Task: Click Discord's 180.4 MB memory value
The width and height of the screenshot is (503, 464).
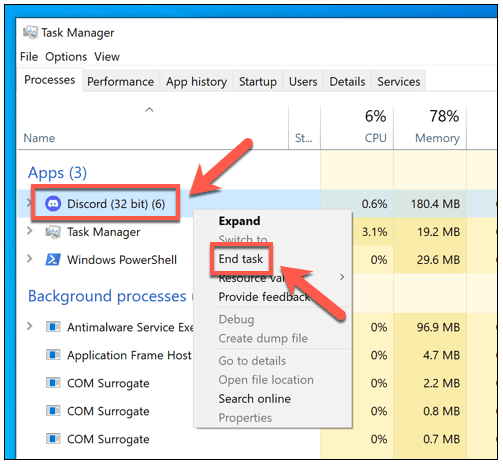Action: click(435, 204)
